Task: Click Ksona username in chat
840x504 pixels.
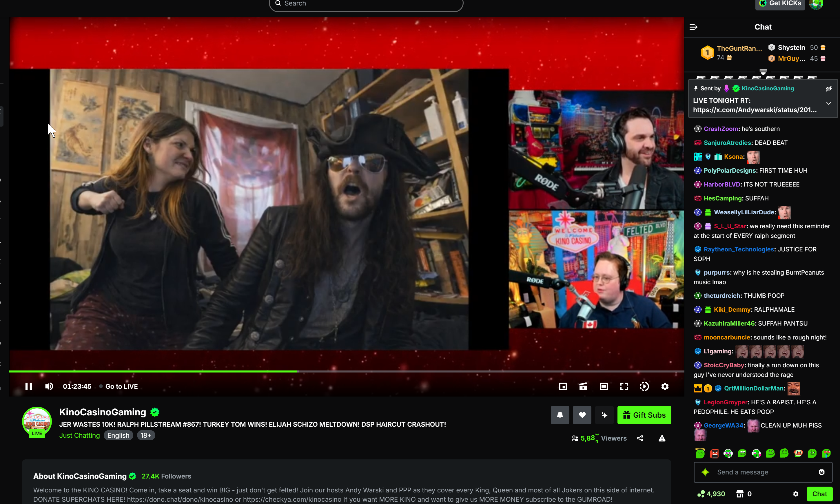Action: coord(733,157)
